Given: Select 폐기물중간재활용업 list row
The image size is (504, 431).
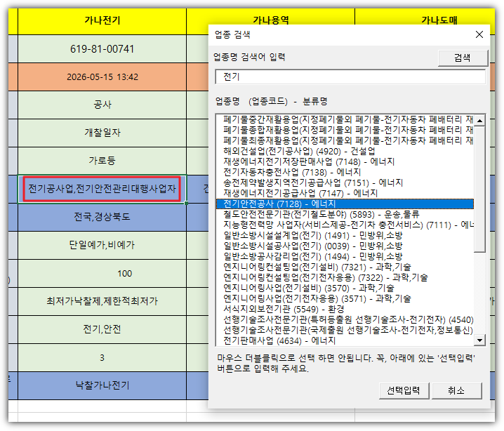Looking at the screenshot, I should 345,119.
